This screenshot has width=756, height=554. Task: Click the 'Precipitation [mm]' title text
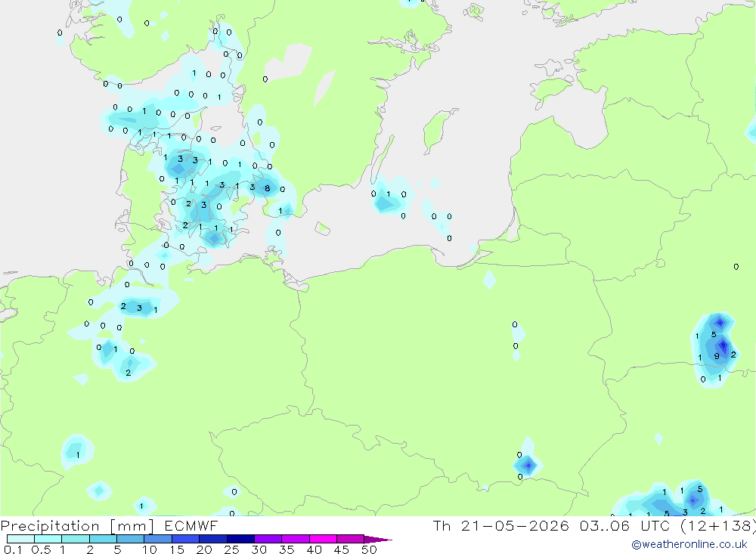point(77,526)
